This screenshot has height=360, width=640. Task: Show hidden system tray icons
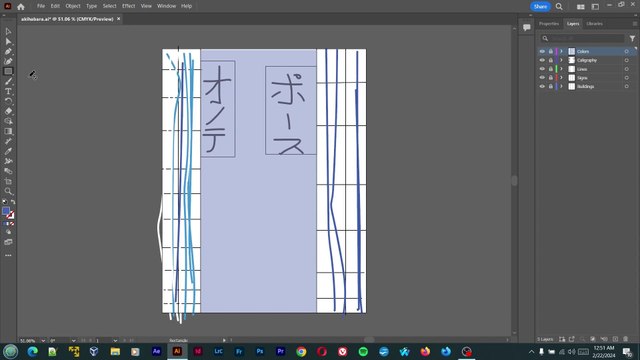531,351
